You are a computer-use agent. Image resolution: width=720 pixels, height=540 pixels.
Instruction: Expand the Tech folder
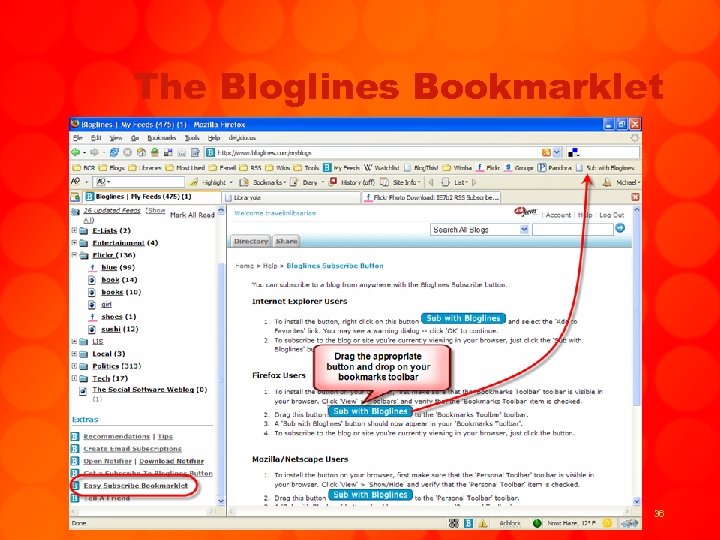[x=74, y=378]
